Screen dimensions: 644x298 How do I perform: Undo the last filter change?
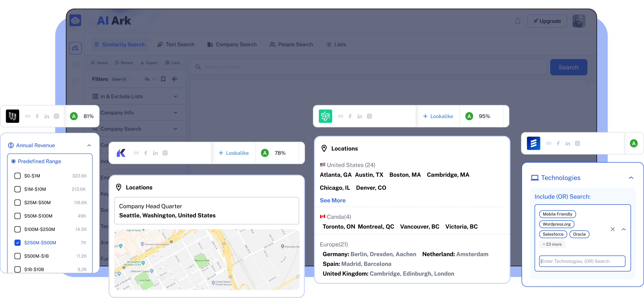point(147,79)
